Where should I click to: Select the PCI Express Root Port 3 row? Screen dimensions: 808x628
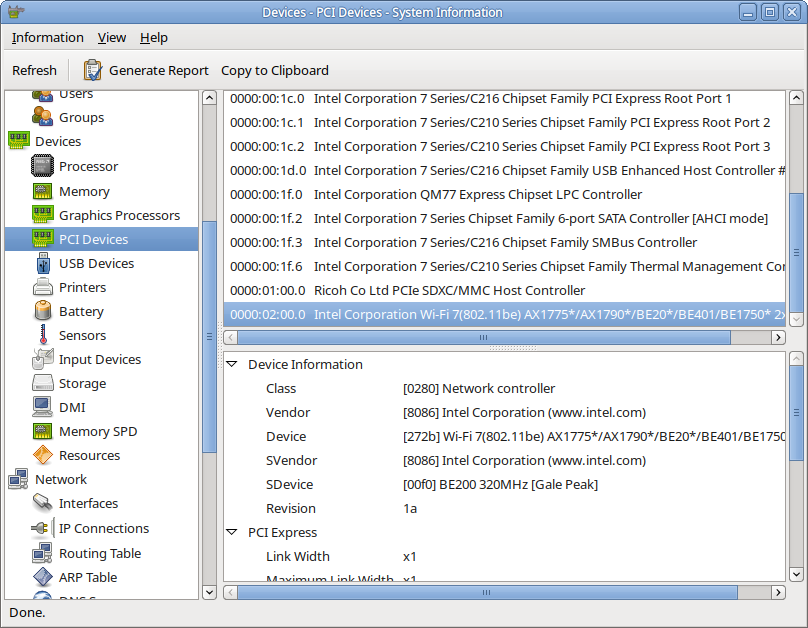point(504,146)
